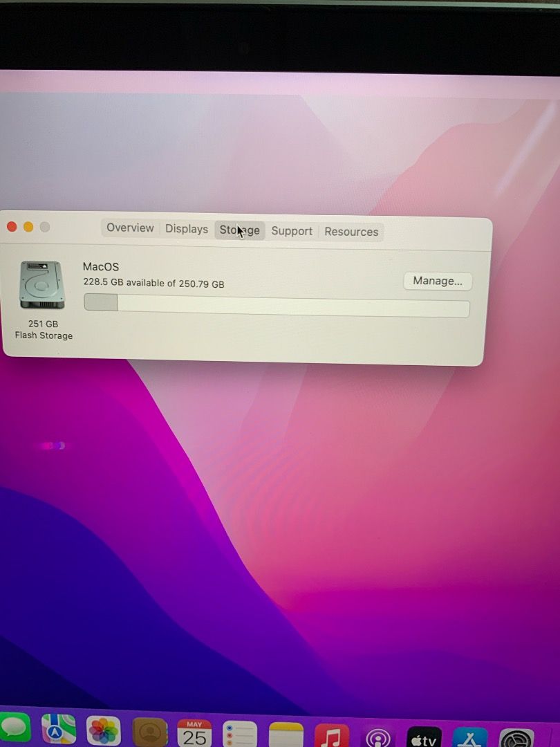Image resolution: width=560 pixels, height=747 pixels.
Task: Click the Manage... button
Action: 438,281
